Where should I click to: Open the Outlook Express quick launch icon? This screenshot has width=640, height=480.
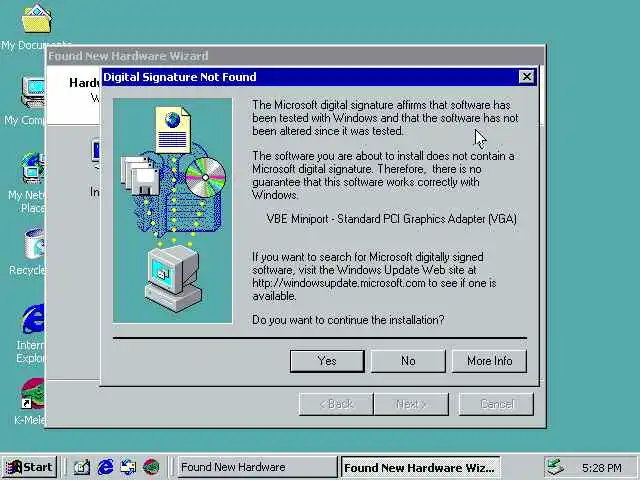click(x=128, y=467)
